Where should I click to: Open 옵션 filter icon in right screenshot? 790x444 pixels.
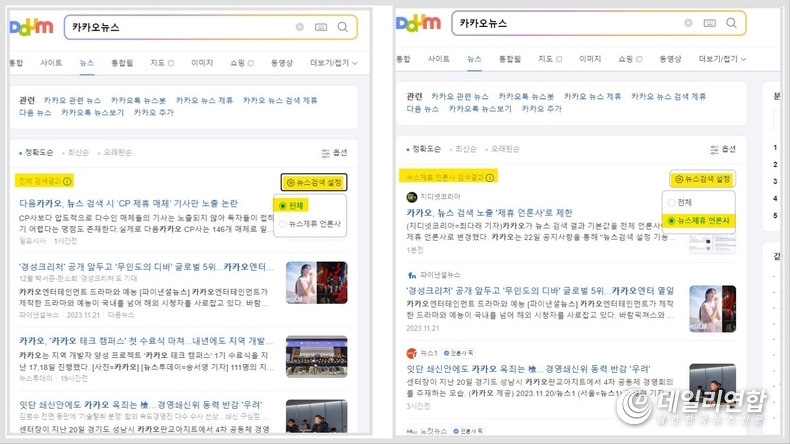click(x=714, y=149)
